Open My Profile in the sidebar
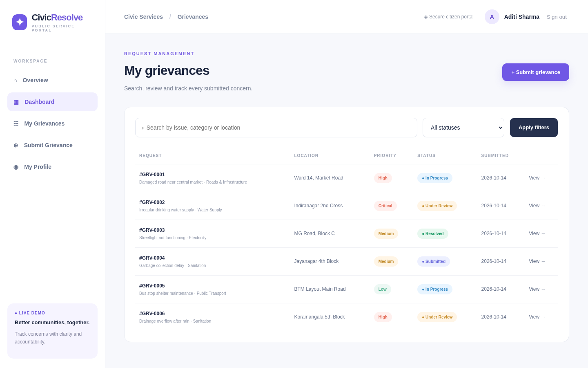 pyautogui.click(x=52, y=167)
